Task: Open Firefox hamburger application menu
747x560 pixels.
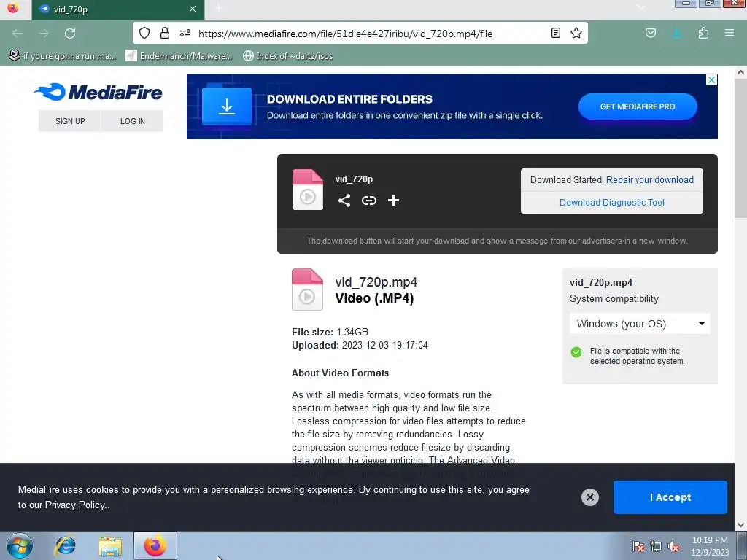Action: point(729,33)
